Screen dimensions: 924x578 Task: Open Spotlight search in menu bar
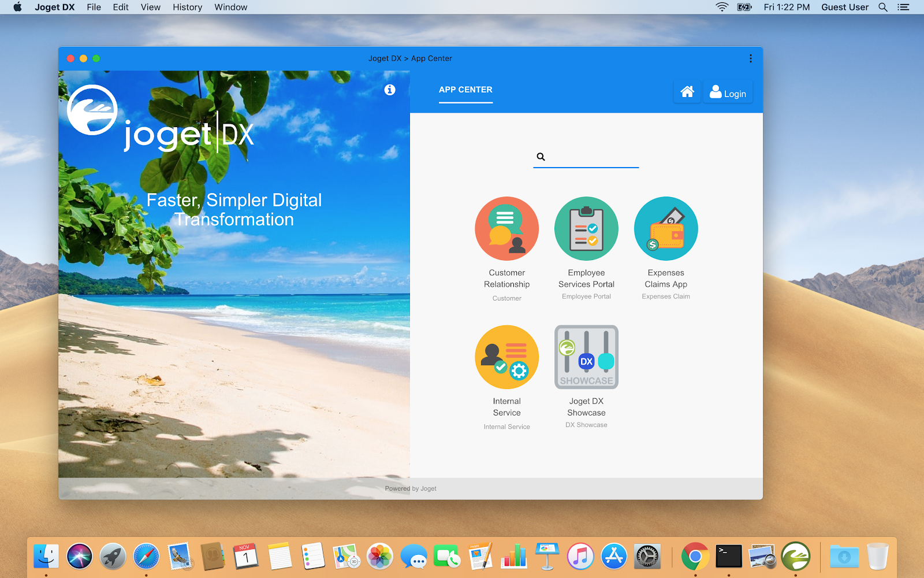point(882,7)
